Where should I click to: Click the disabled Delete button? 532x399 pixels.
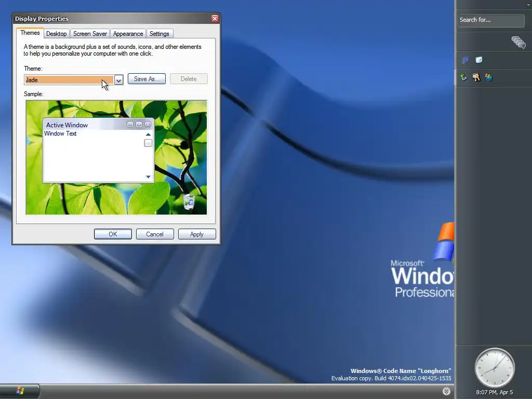pos(189,79)
